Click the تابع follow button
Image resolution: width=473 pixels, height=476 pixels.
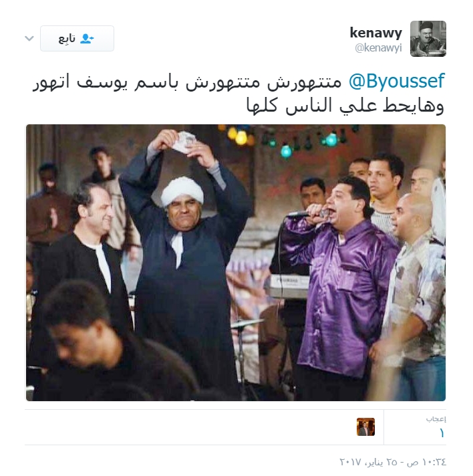(x=77, y=38)
